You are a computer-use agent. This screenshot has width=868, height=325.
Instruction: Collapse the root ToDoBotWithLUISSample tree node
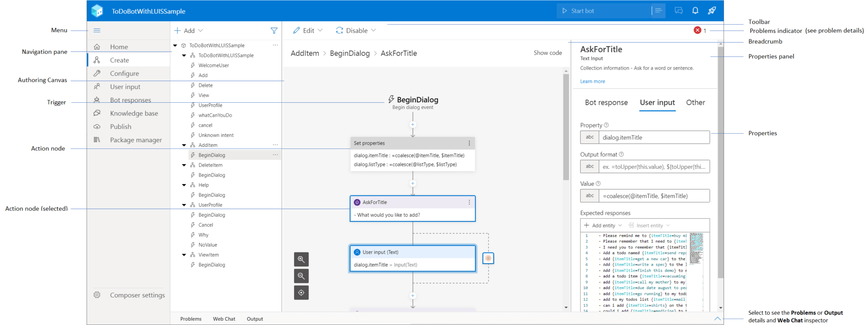[175, 45]
